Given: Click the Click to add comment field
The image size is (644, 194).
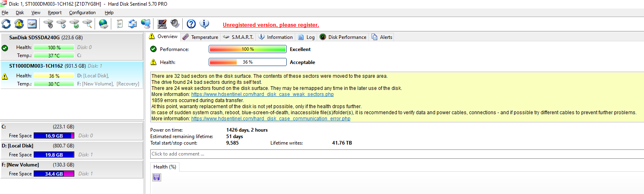Looking at the screenshot, I should (x=397, y=154).
